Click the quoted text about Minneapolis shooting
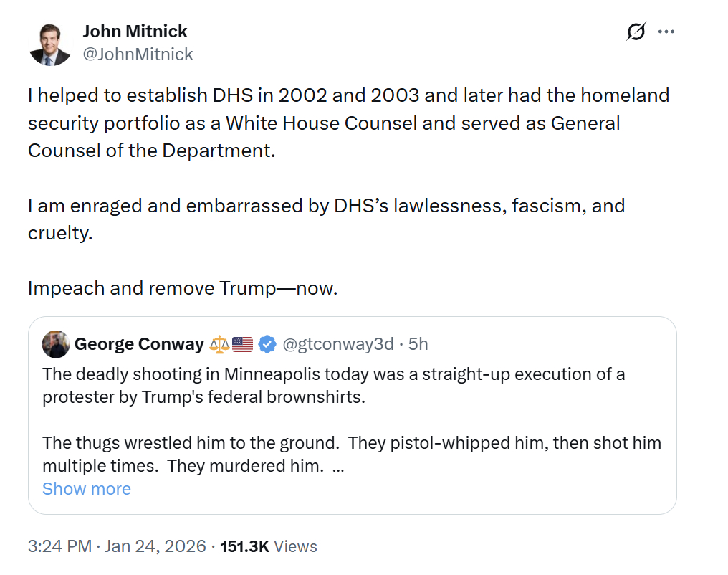 click(333, 386)
